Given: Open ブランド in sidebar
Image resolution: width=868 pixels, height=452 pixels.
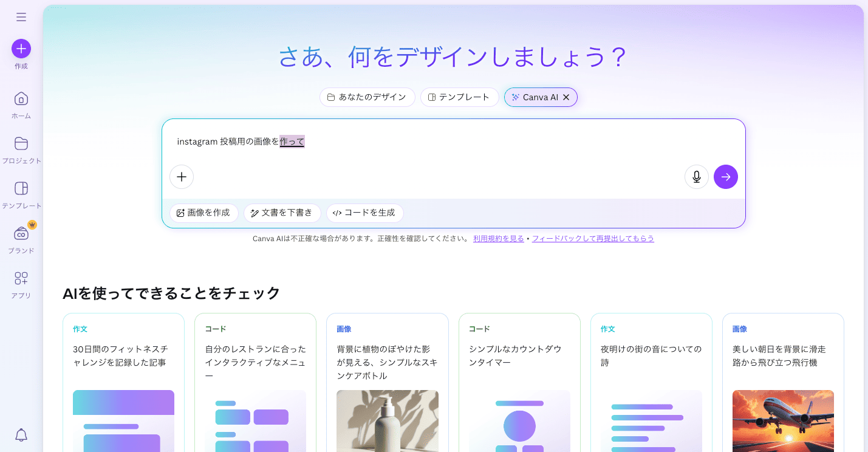Looking at the screenshot, I should [21, 240].
